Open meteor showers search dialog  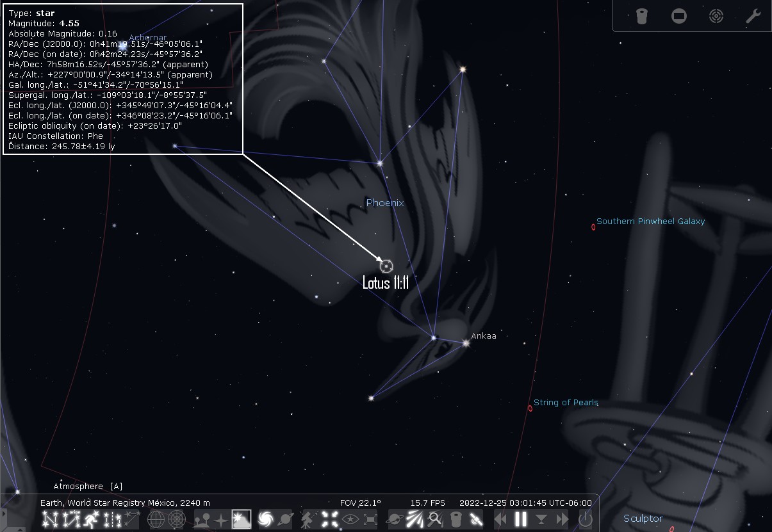[435, 519]
